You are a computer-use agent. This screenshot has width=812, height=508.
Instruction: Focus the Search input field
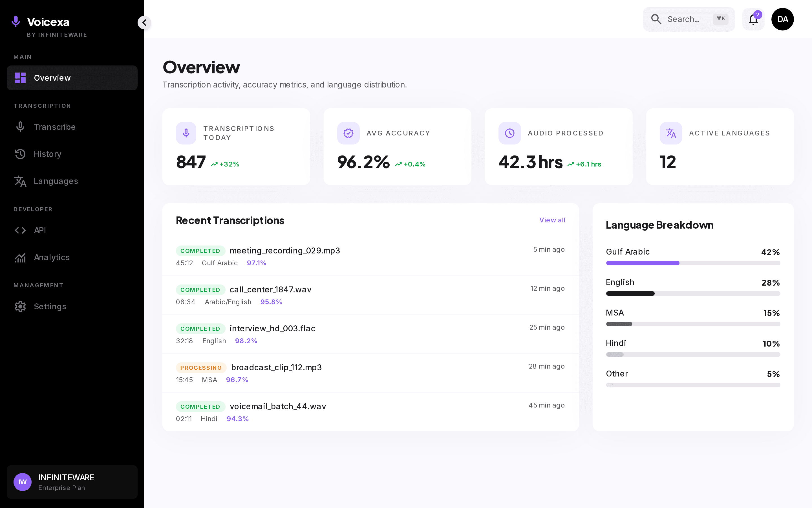[x=689, y=19]
